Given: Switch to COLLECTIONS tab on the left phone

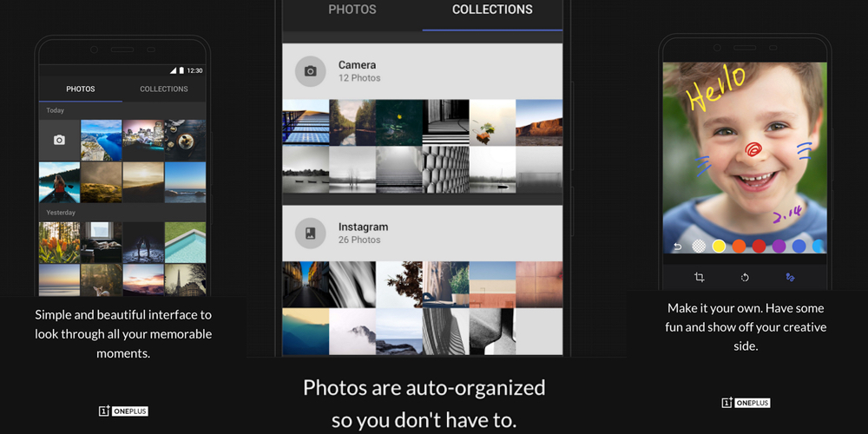Looking at the screenshot, I should pos(164,89).
